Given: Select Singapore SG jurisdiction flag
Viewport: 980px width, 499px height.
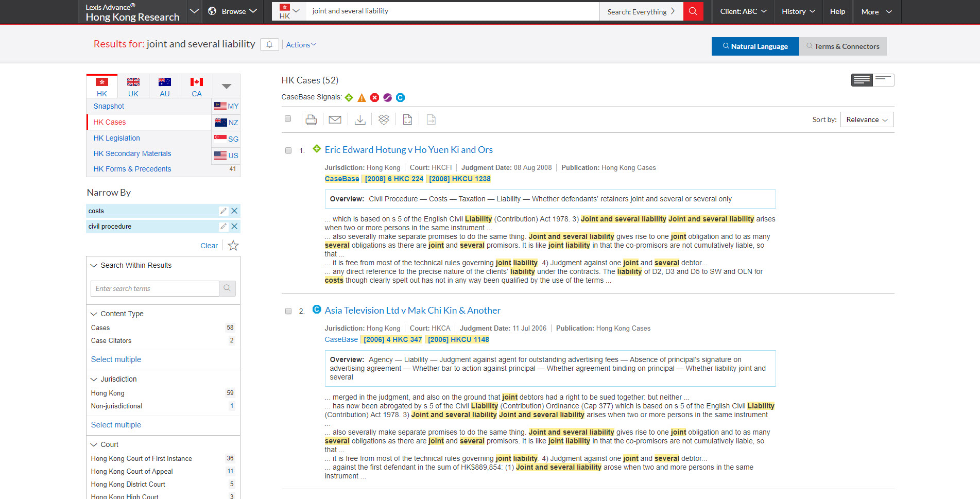Looking at the screenshot, I should click(226, 139).
